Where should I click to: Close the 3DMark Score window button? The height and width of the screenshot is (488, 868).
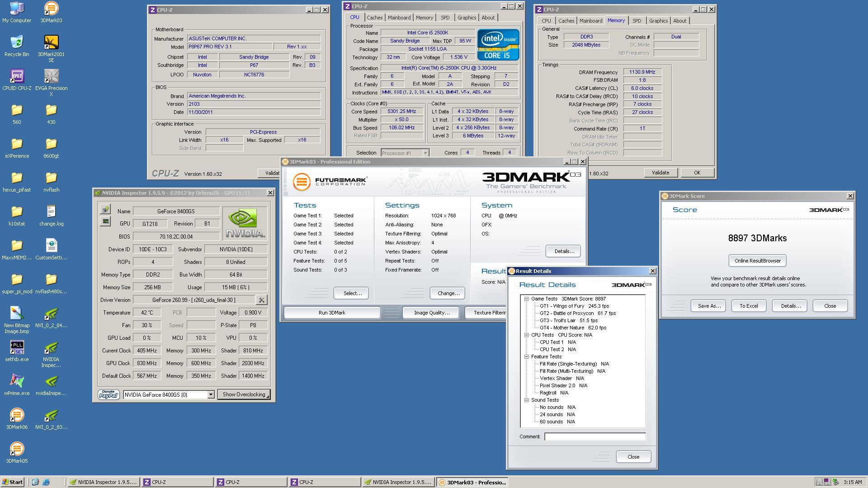point(830,306)
